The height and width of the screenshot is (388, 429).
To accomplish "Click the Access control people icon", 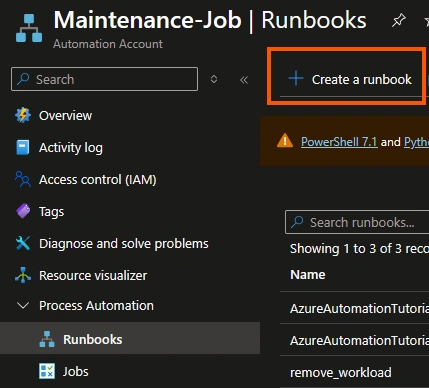I will point(23,179).
